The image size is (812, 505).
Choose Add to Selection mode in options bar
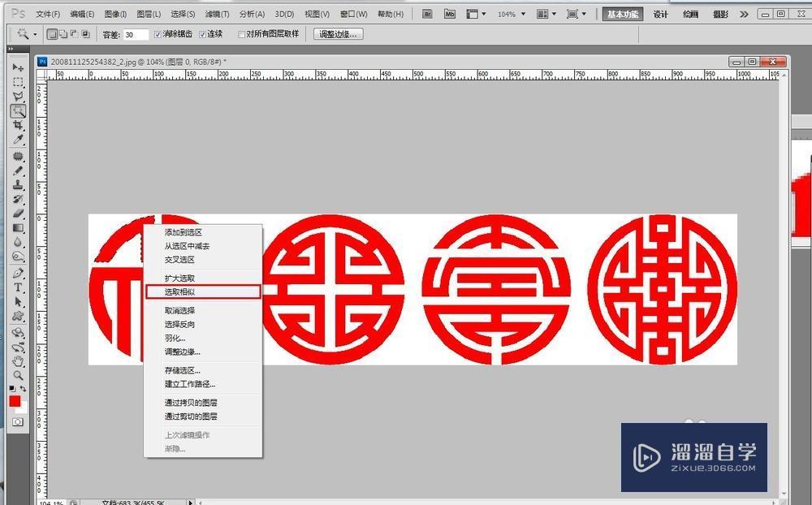coord(63,34)
